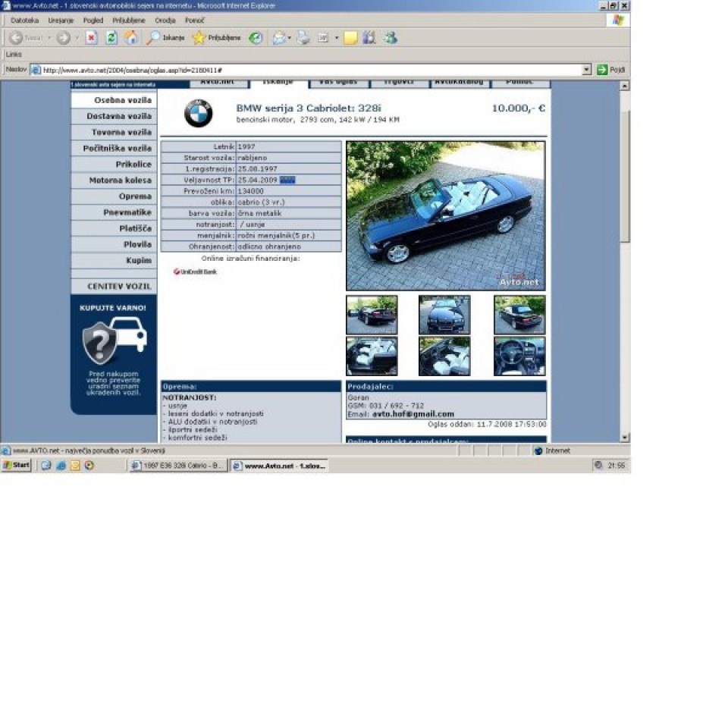Open Show Desktop quick launch icon
The width and height of the screenshot is (728, 728).
(x=45, y=465)
